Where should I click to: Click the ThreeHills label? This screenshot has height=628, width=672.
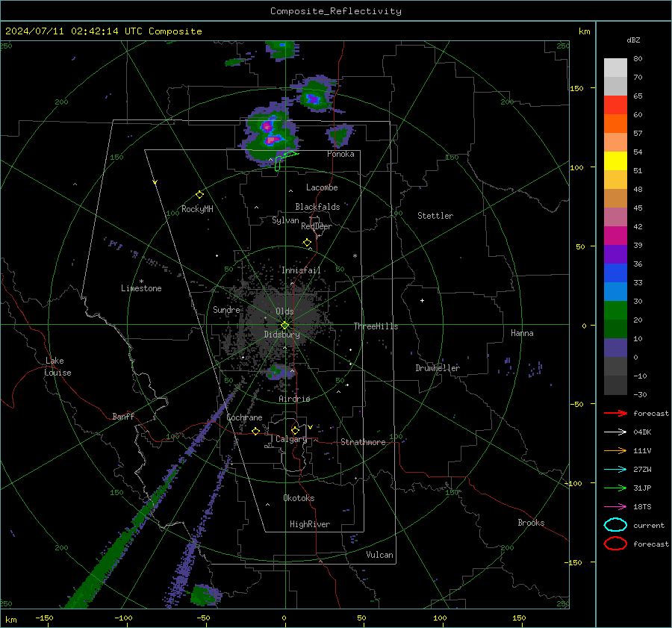[x=376, y=326]
